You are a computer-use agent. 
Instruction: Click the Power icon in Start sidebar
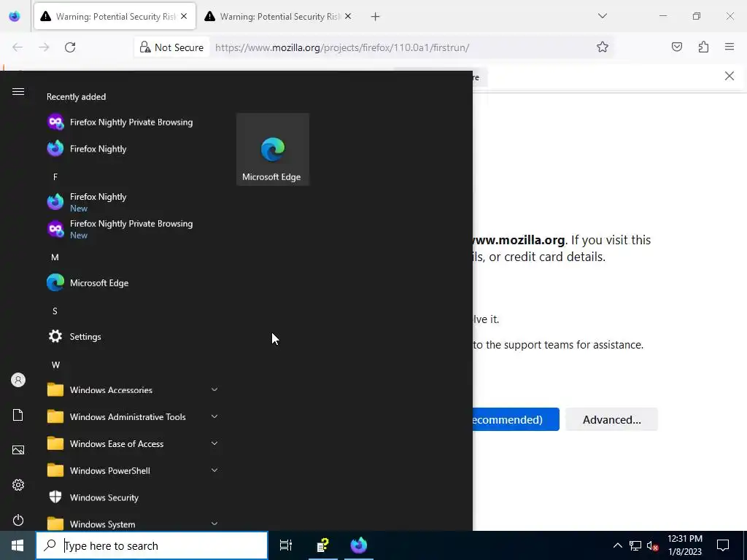click(18, 519)
